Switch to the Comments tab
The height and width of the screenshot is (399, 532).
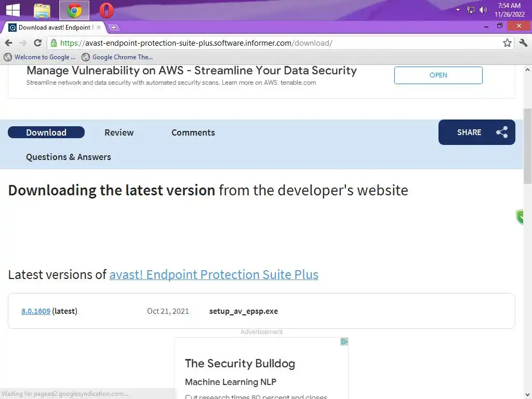pyautogui.click(x=193, y=132)
